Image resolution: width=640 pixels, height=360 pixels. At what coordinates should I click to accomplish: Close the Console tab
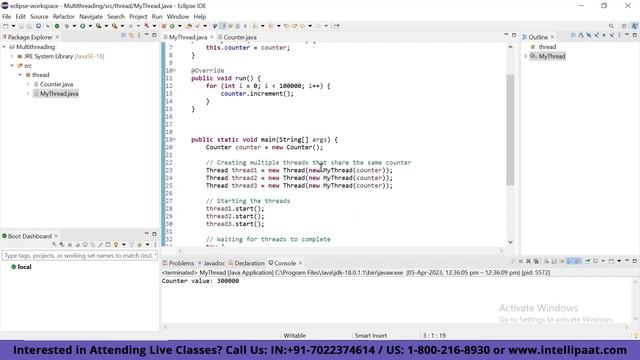click(300, 263)
